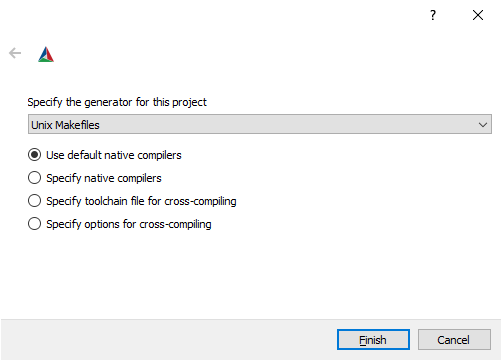The width and height of the screenshot is (502, 361).
Task: Click the Finish button
Action: pyautogui.click(x=373, y=340)
